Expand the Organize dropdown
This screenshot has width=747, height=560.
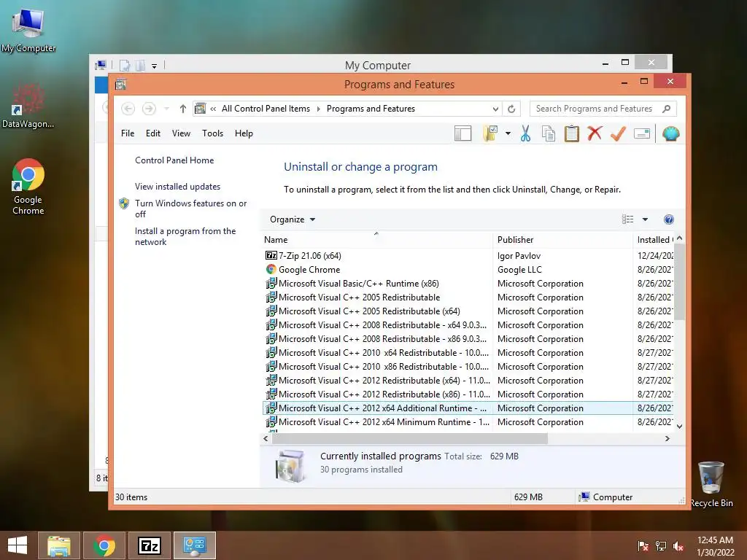pos(293,219)
